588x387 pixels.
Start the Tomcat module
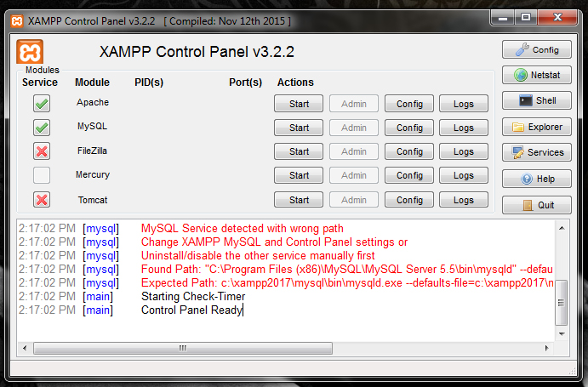(x=299, y=200)
